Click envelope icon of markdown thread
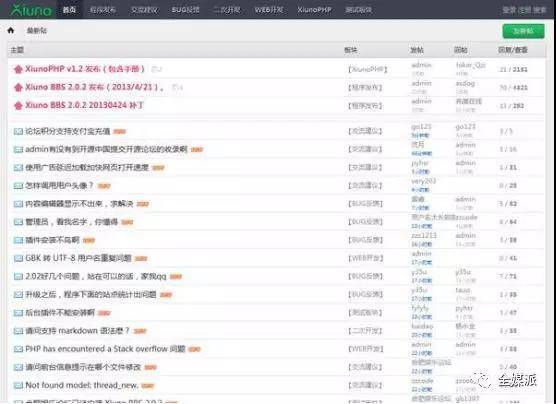The width and height of the screenshot is (556, 404). (x=18, y=331)
